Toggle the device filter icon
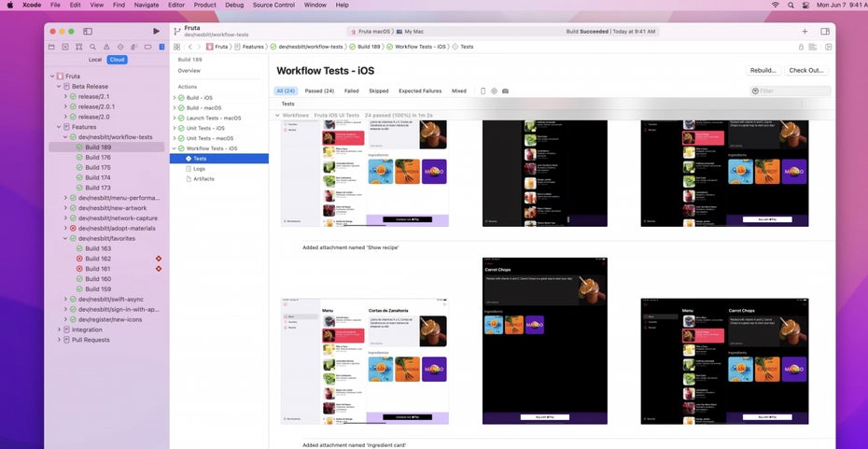 pos(483,91)
